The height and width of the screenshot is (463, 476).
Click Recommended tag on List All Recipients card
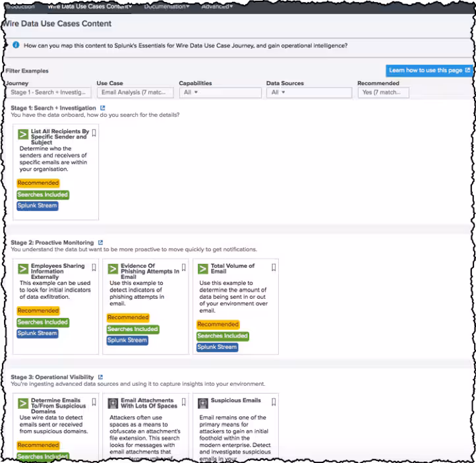click(38, 183)
